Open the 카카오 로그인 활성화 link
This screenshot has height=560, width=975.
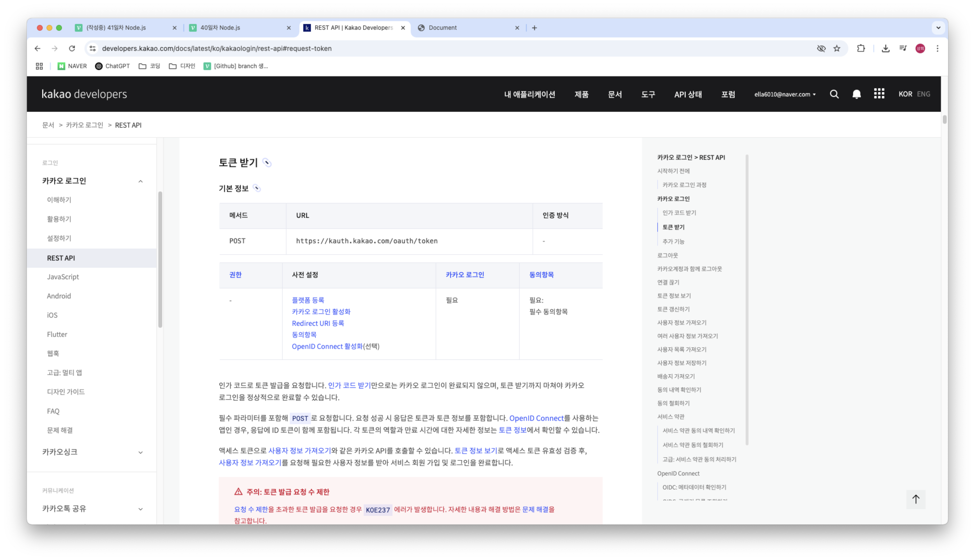click(x=321, y=311)
